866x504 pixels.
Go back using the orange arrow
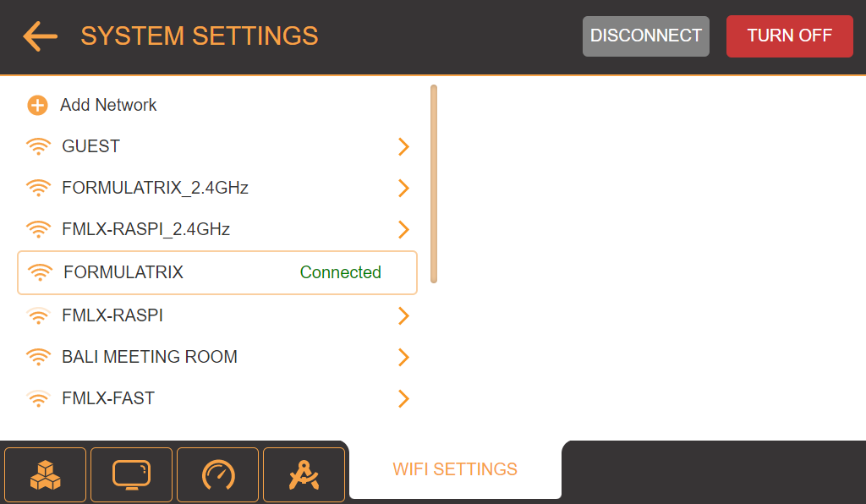tap(40, 36)
